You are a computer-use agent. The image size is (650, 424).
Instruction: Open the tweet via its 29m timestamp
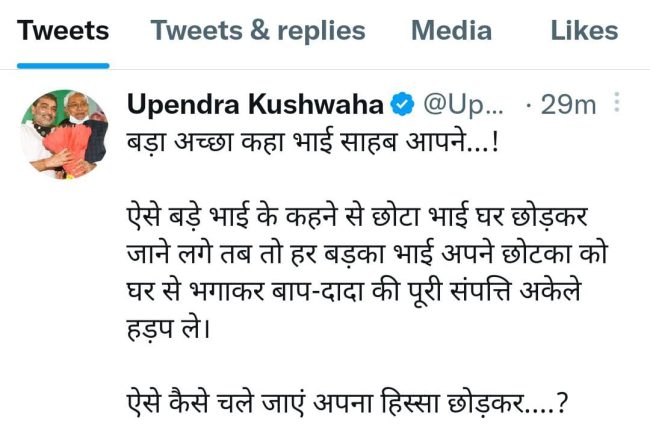point(568,105)
